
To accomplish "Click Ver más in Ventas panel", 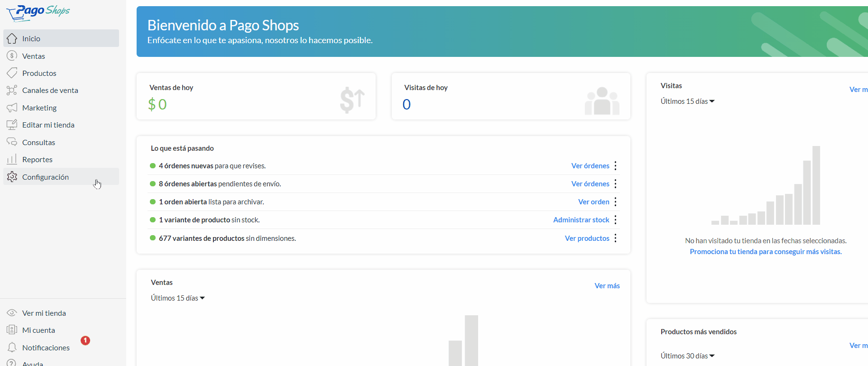I will [x=607, y=286].
